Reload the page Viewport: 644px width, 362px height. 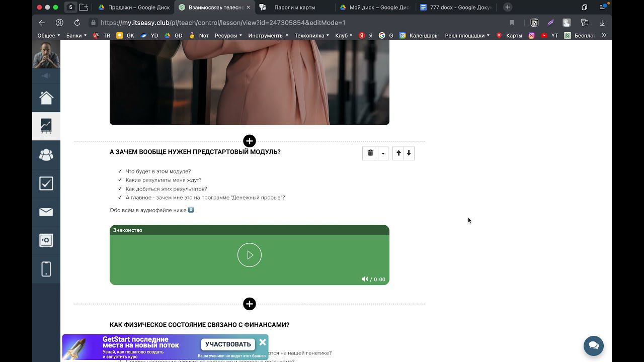click(x=77, y=23)
